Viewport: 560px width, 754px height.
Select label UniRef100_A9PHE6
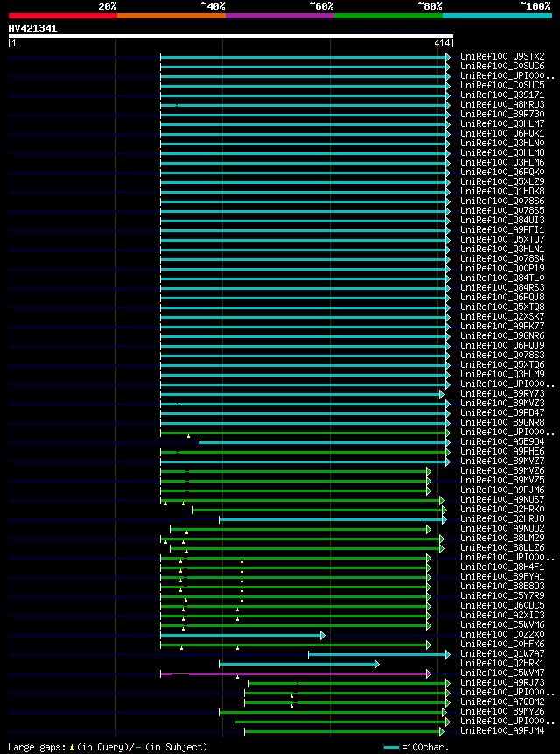502,451
